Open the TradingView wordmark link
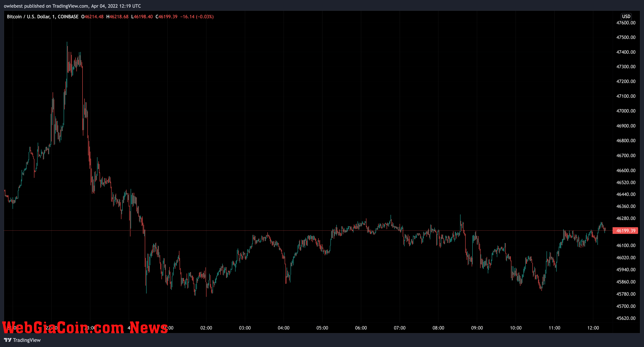The width and height of the screenshot is (644, 347). click(x=27, y=340)
